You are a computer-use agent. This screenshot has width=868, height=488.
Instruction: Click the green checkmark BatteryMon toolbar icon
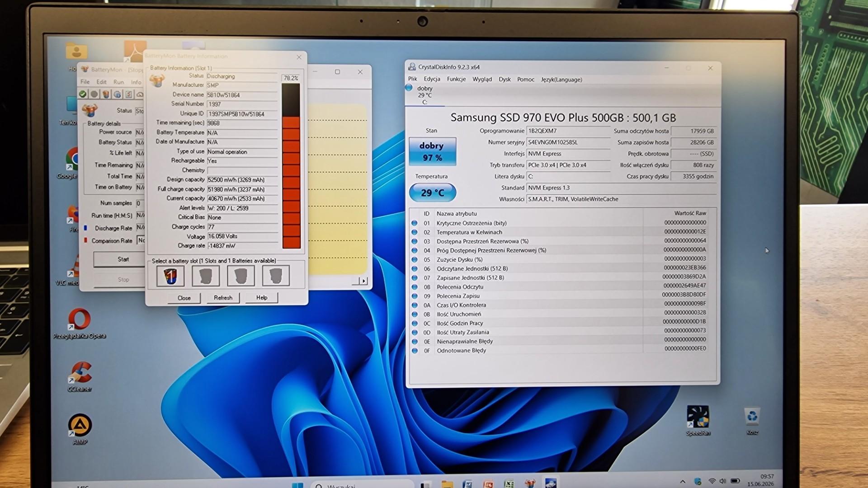click(83, 94)
